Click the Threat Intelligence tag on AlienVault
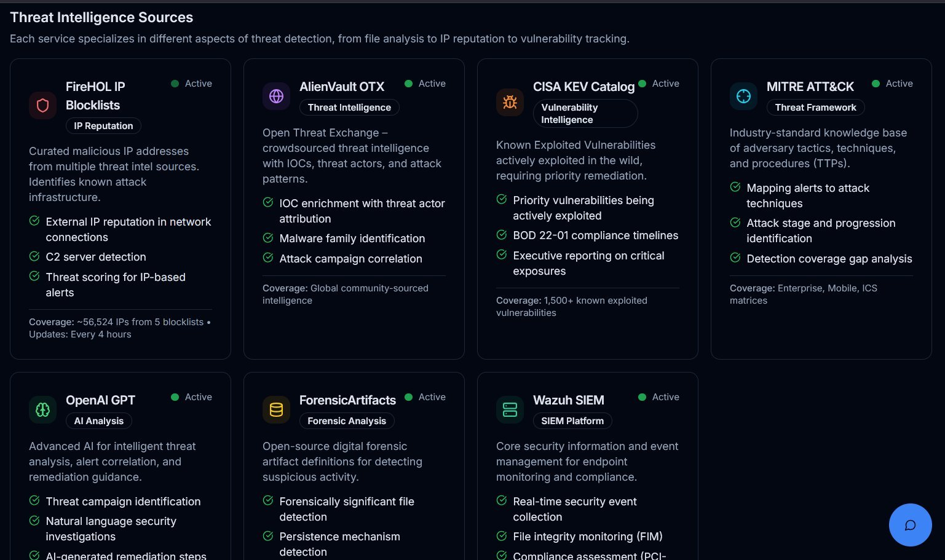This screenshot has height=560, width=945. pyautogui.click(x=349, y=107)
